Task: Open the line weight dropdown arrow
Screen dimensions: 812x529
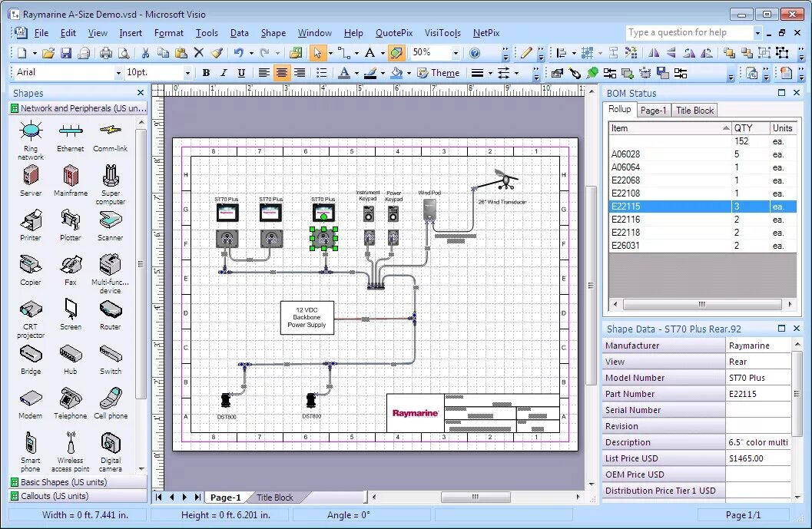Action: (x=490, y=73)
